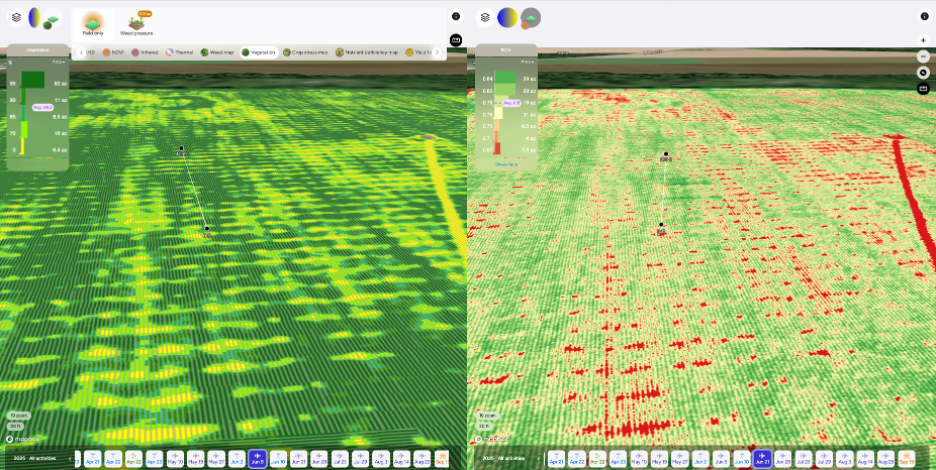Reset compass orientation on right map
The width and height of the screenshot is (936, 470).
(x=923, y=72)
